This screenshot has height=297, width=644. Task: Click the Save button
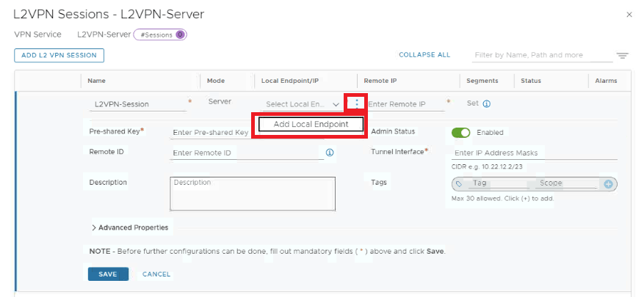tap(108, 274)
